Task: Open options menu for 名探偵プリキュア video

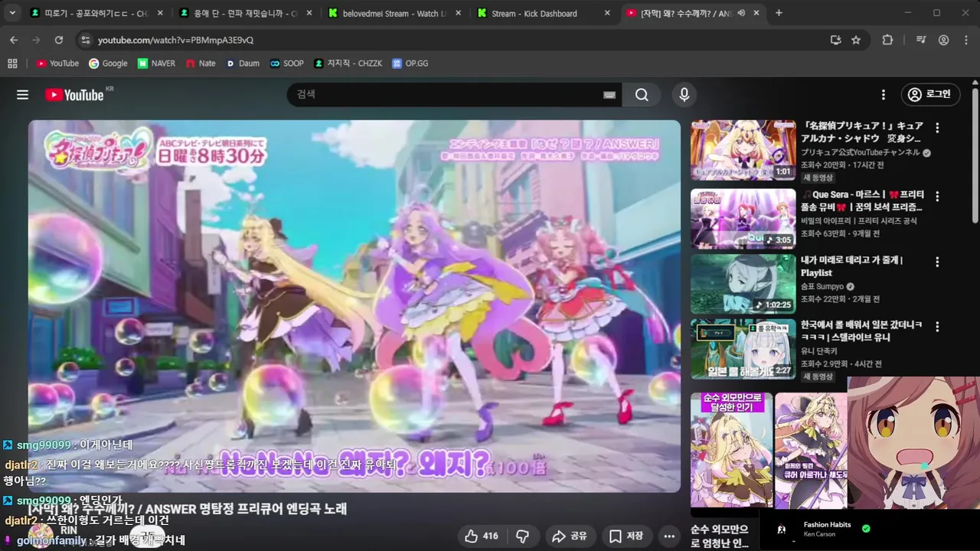Action: tap(937, 128)
